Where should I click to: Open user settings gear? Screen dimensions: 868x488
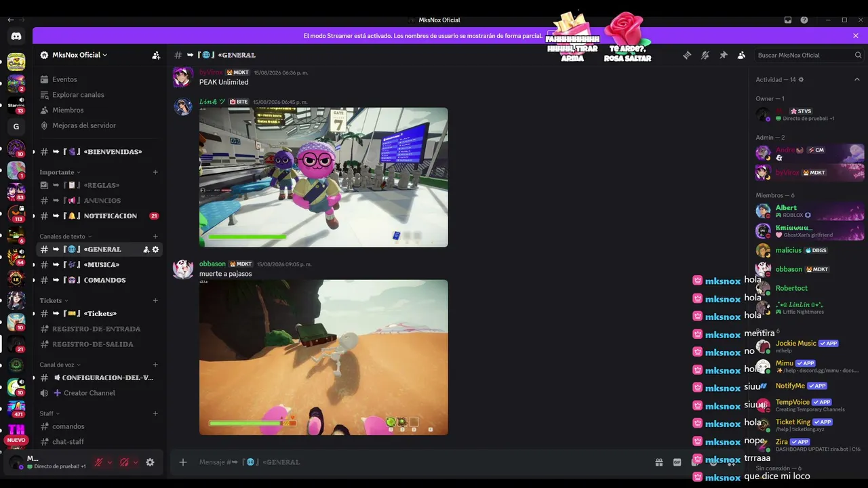pos(150,462)
